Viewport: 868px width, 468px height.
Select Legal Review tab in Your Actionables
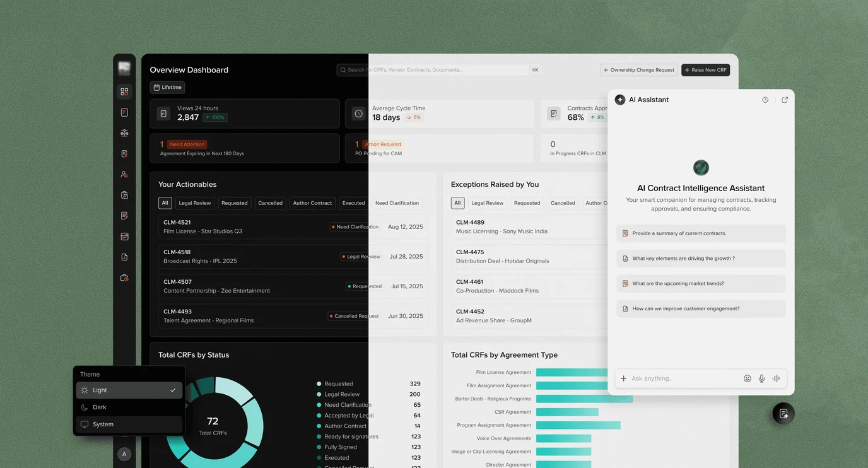(195, 203)
